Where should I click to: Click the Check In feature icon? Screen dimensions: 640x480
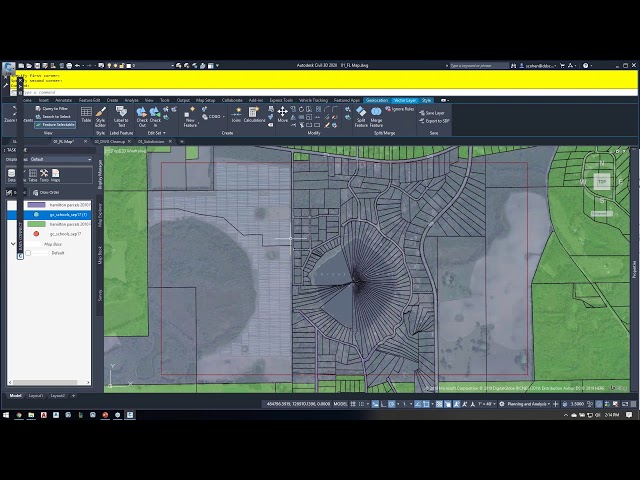[155, 117]
